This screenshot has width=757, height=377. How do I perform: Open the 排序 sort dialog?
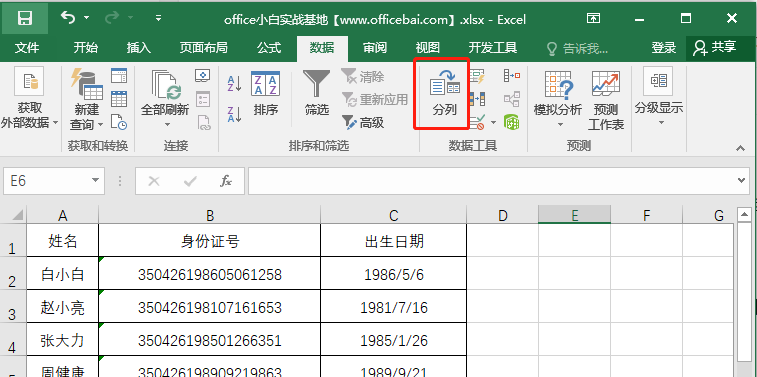(x=266, y=94)
